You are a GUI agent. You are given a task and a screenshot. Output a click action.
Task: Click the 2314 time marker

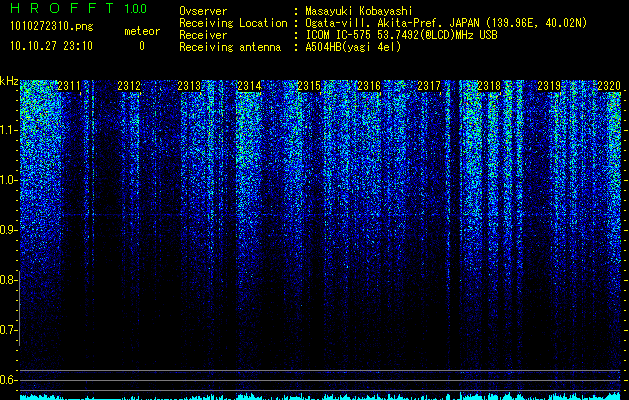point(249,86)
